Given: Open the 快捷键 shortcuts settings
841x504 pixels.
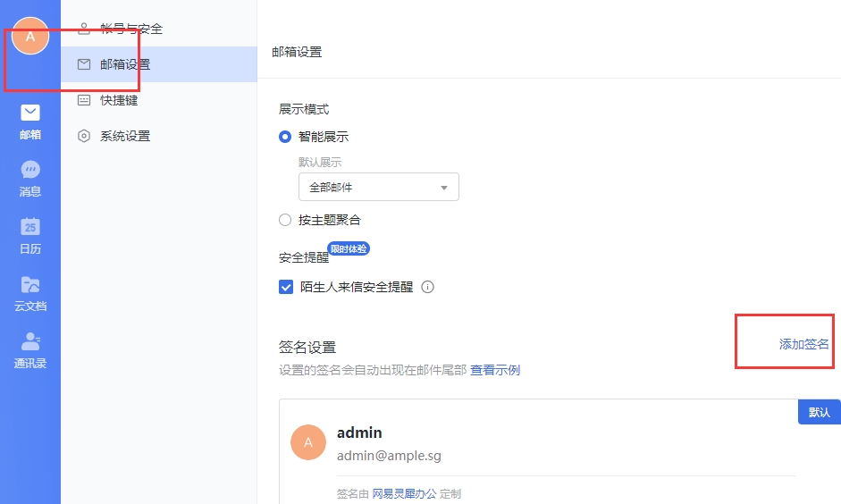Looking at the screenshot, I should [x=119, y=100].
